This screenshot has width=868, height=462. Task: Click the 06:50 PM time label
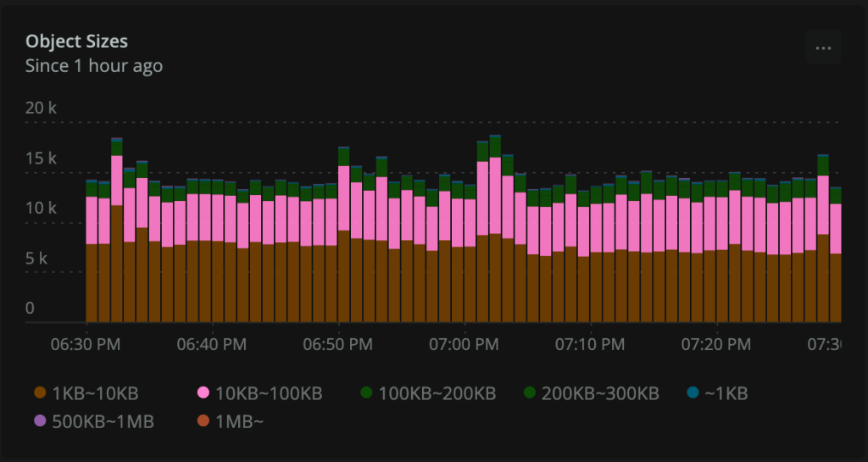click(x=338, y=344)
